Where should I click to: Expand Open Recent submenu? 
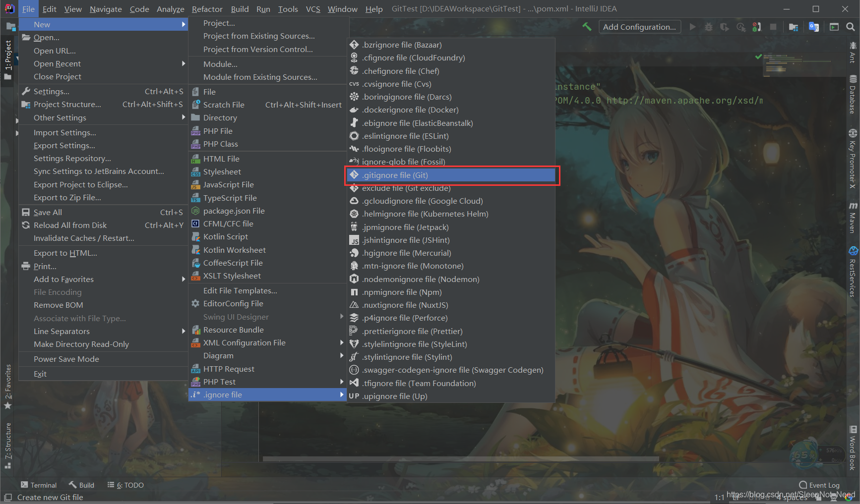(103, 63)
